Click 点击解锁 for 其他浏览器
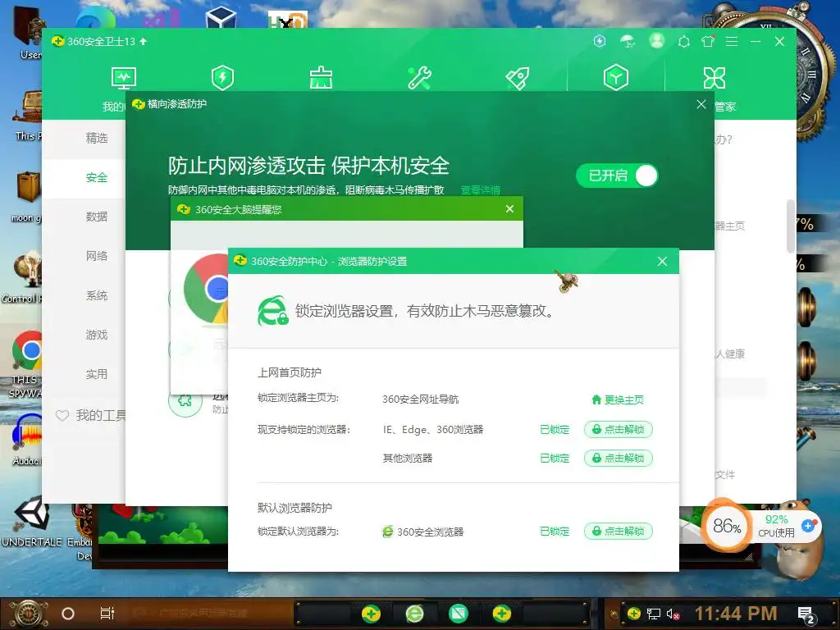The width and height of the screenshot is (840, 630). pyautogui.click(x=619, y=458)
